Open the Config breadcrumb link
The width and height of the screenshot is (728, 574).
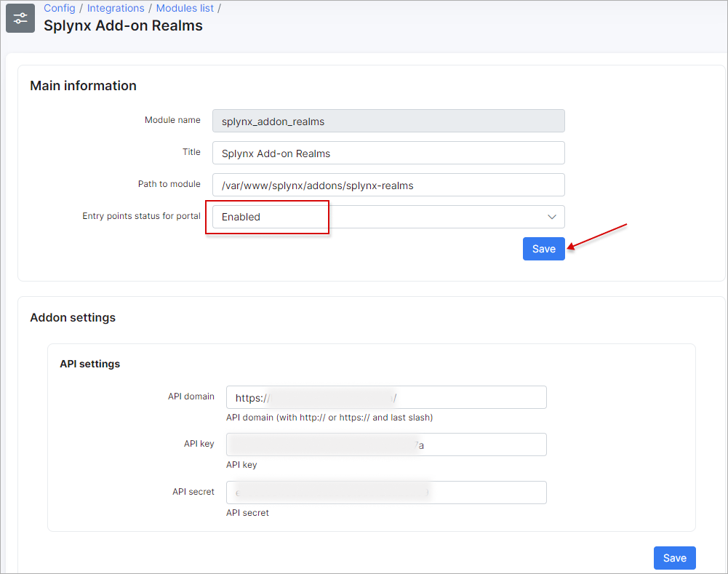[60, 8]
